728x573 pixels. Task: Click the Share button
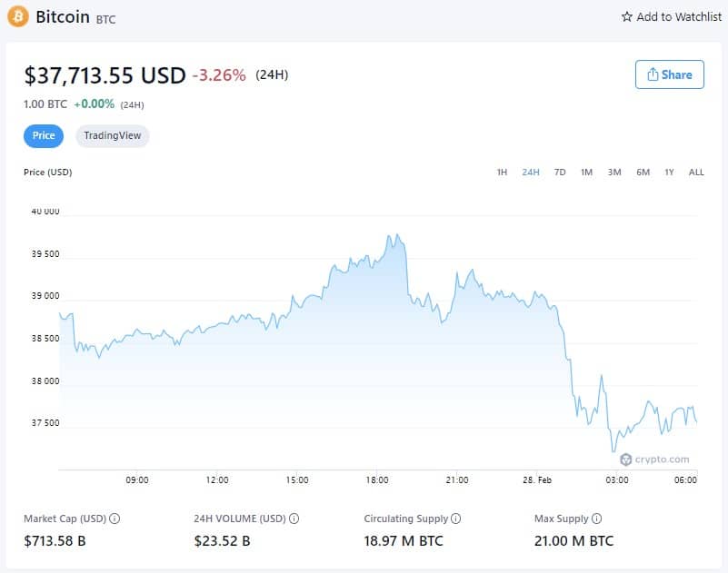[x=670, y=74]
